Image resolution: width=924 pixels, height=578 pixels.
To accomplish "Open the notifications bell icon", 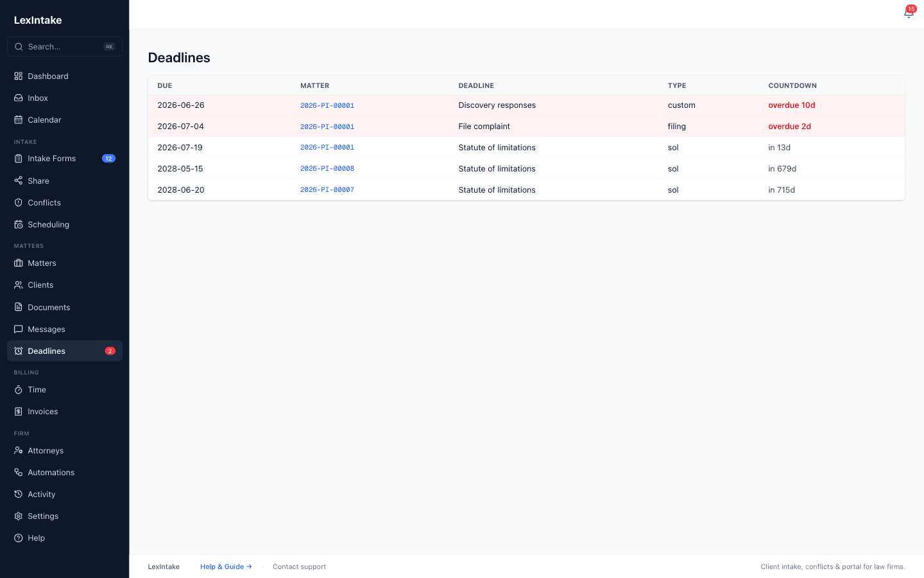I will pos(908,13).
